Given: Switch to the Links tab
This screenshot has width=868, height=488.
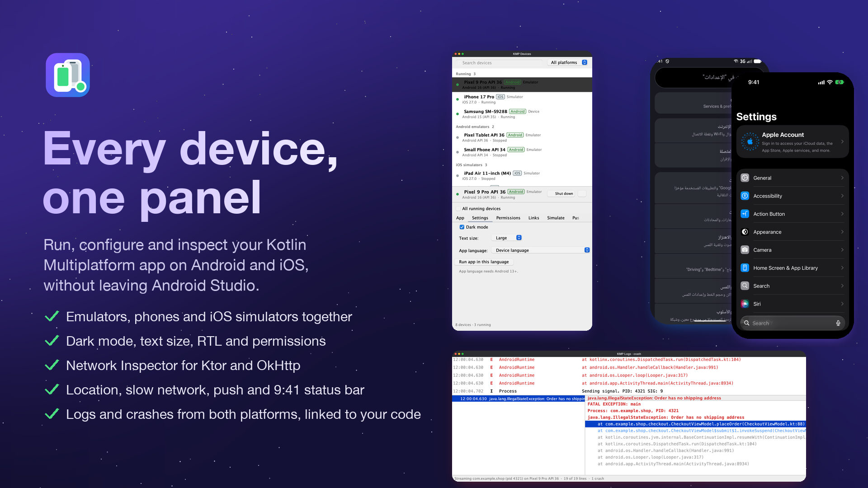Looking at the screenshot, I should coord(534,218).
